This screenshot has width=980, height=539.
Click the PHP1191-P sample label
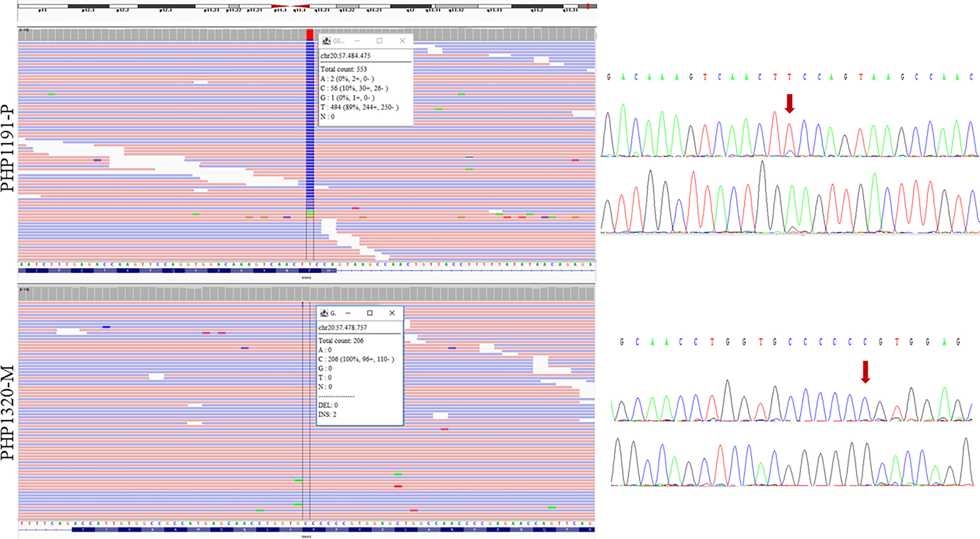[x=8, y=148]
